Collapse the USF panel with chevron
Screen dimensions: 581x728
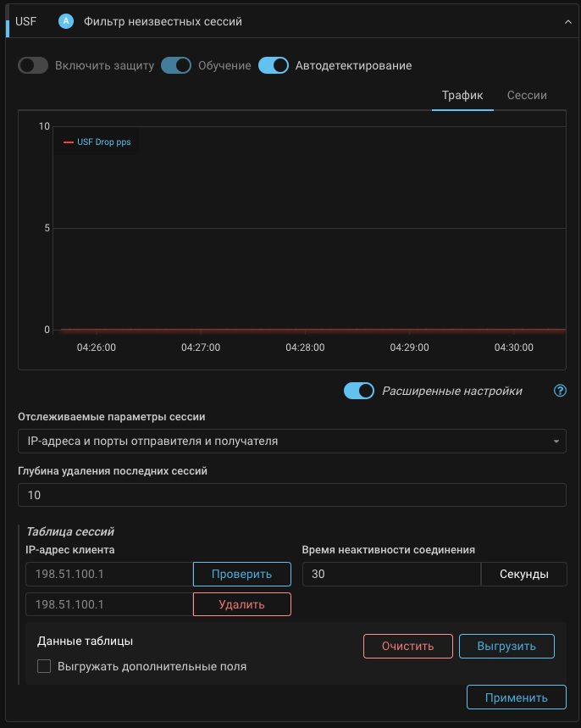point(568,22)
